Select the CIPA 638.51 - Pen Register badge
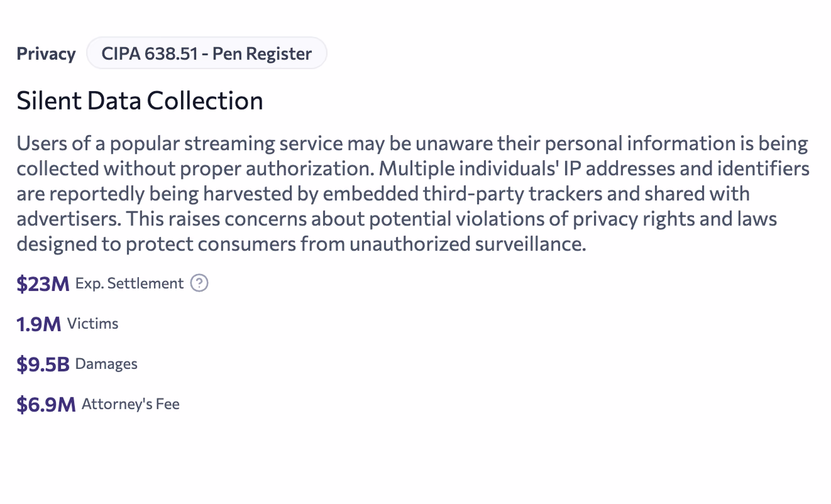Viewport: 831px width, 504px height. pyautogui.click(x=207, y=53)
